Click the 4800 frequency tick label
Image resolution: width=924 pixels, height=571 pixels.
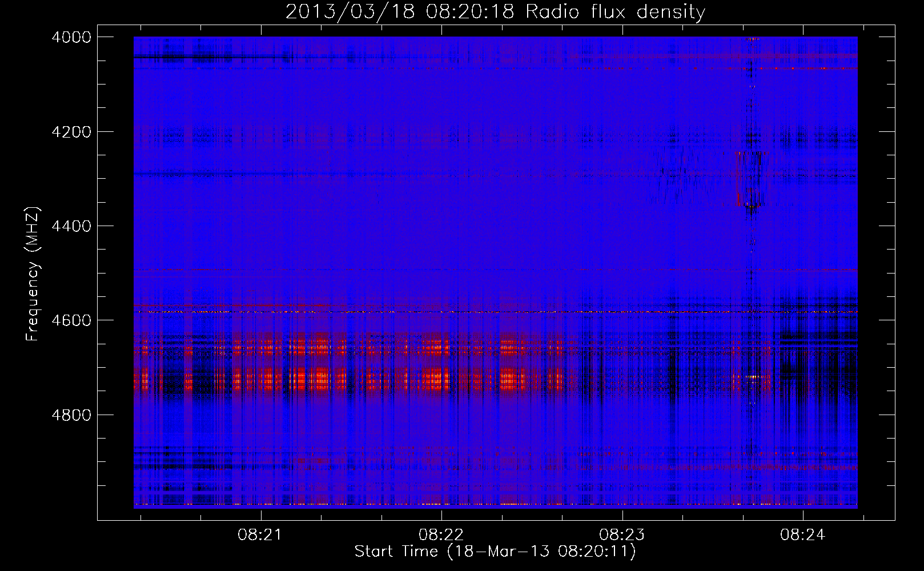pyautogui.click(x=71, y=415)
